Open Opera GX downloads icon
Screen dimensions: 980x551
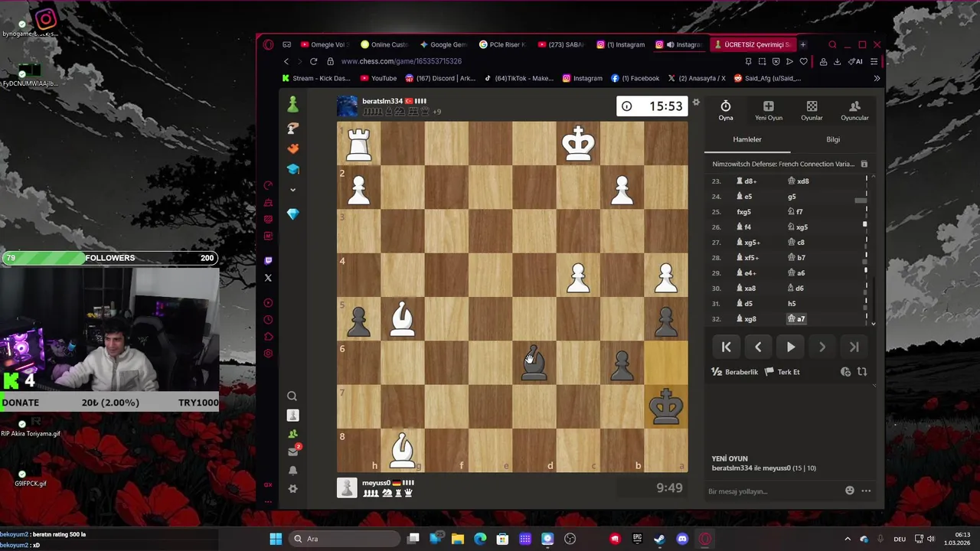pos(837,61)
